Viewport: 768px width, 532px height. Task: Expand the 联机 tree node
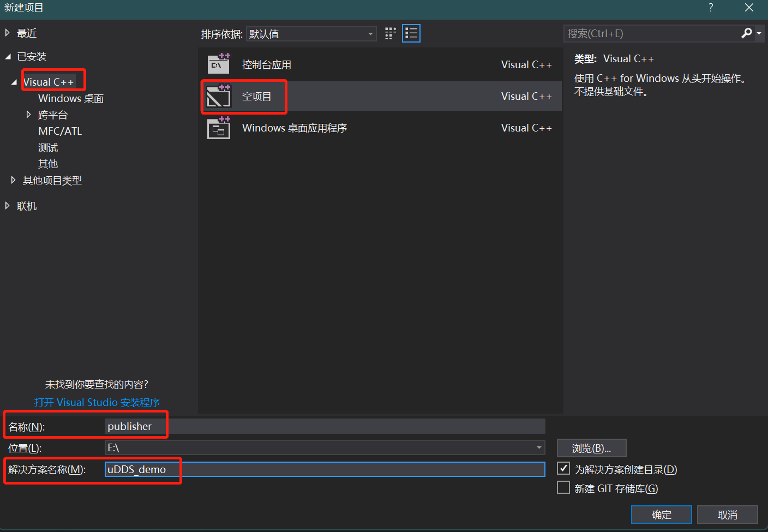click(8, 206)
